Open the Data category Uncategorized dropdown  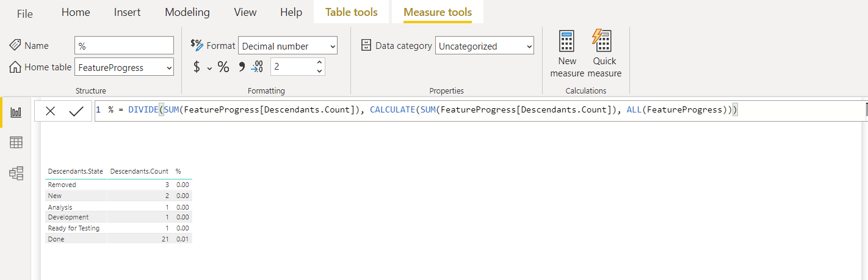[x=485, y=46]
